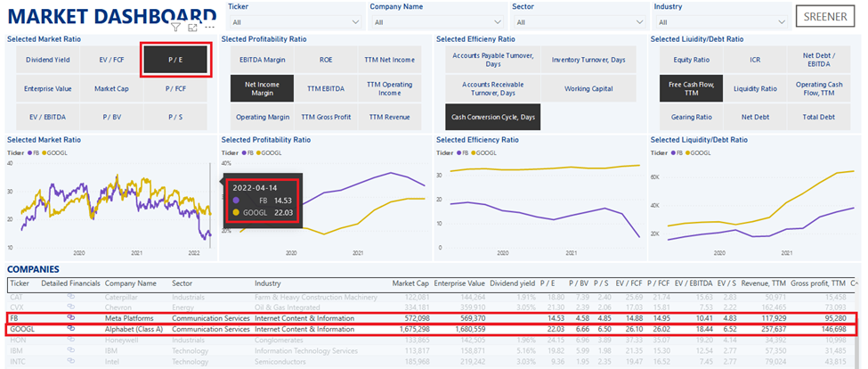
Task: Click detailed financials icon for Caterpillar row
Action: coord(70,295)
